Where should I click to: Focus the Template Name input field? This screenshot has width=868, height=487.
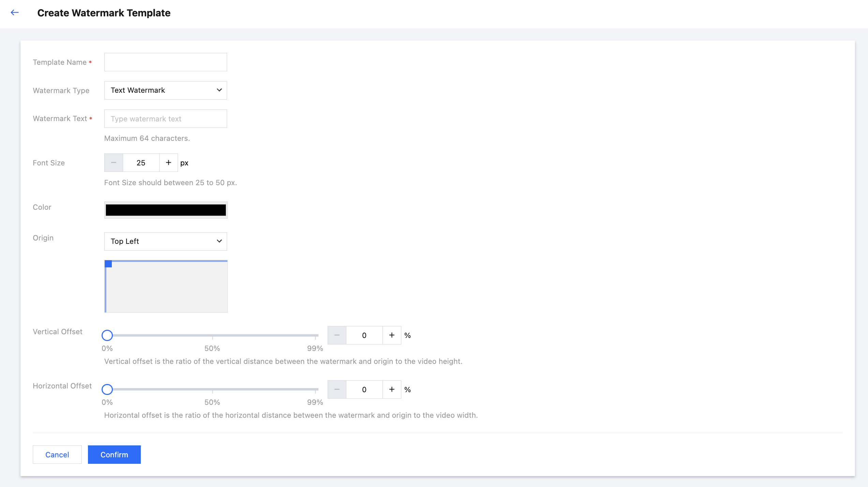click(x=165, y=62)
